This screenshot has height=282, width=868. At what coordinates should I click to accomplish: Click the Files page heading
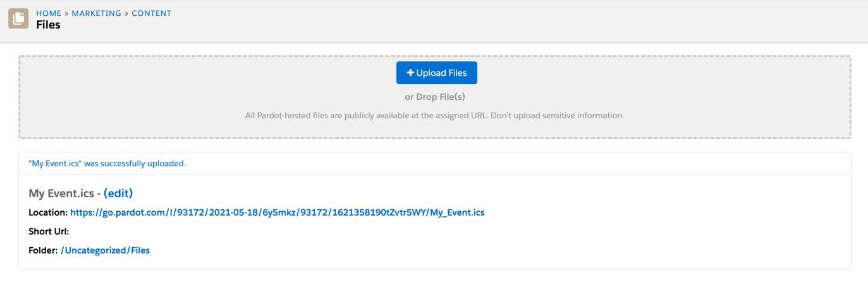[x=48, y=25]
